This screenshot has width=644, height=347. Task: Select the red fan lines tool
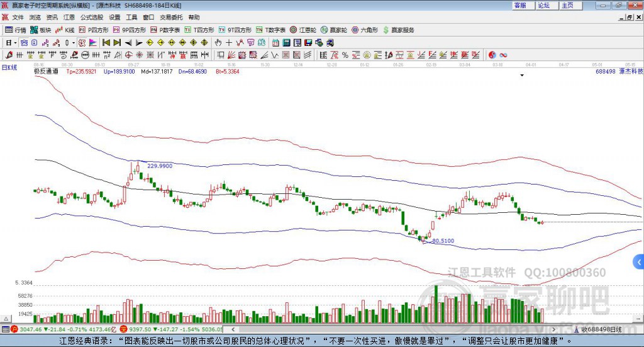point(231,55)
